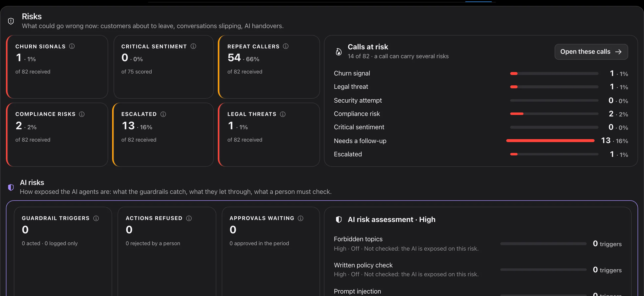Click the Churn Signals info icon
The image size is (644, 296).
click(x=72, y=46)
